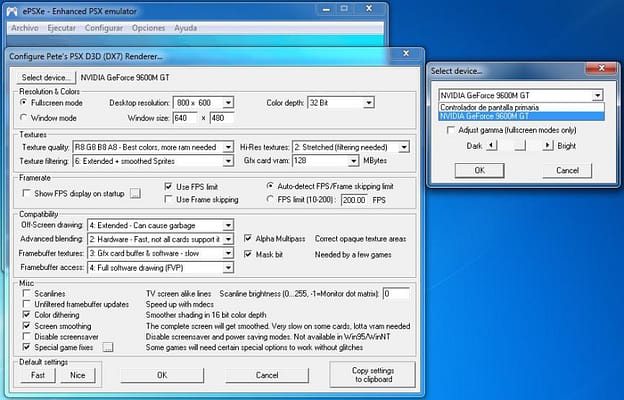This screenshot has height=400, width=624.
Task: Select Window mode radio button
Action: (23, 117)
